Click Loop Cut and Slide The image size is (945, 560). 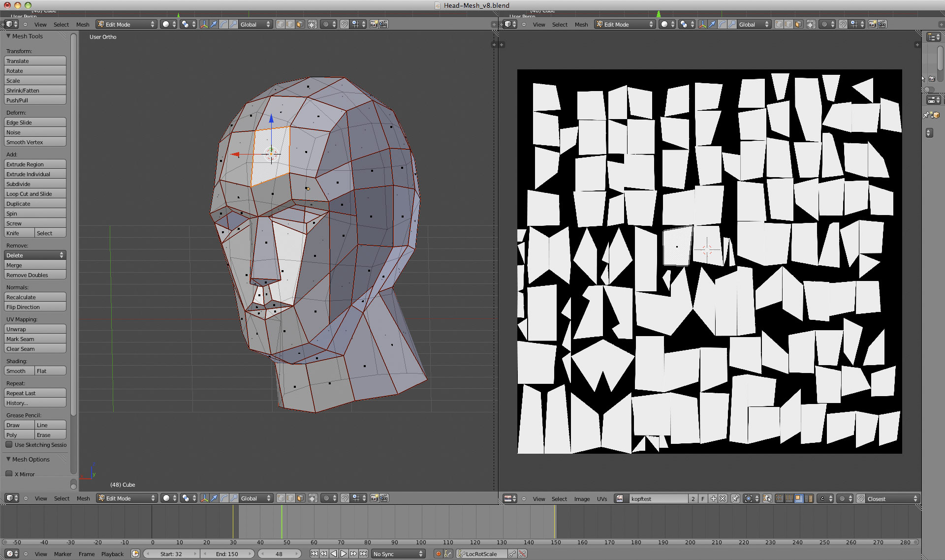tap(35, 194)
